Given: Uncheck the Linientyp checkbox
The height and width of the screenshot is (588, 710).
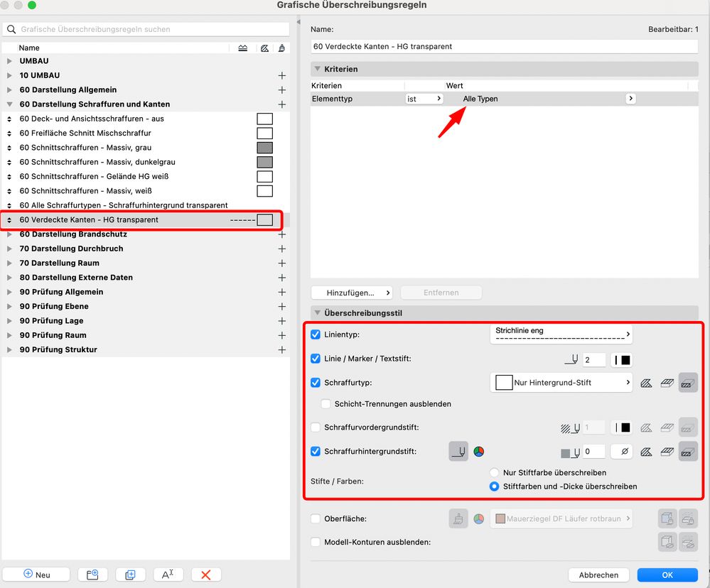Looking at the screenshot, I should coord(316,334).
